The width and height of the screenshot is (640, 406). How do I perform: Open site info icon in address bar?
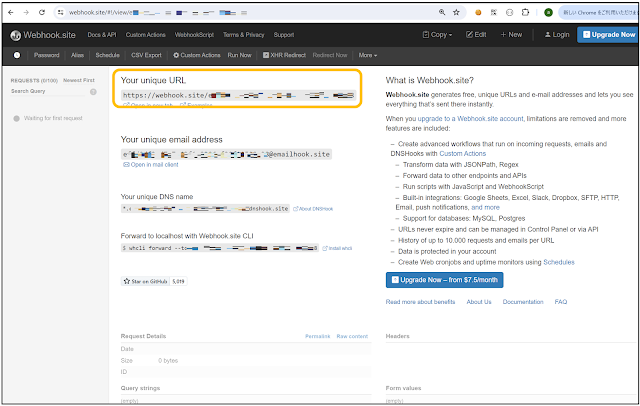pyautogui.click(x=60, y=13)
